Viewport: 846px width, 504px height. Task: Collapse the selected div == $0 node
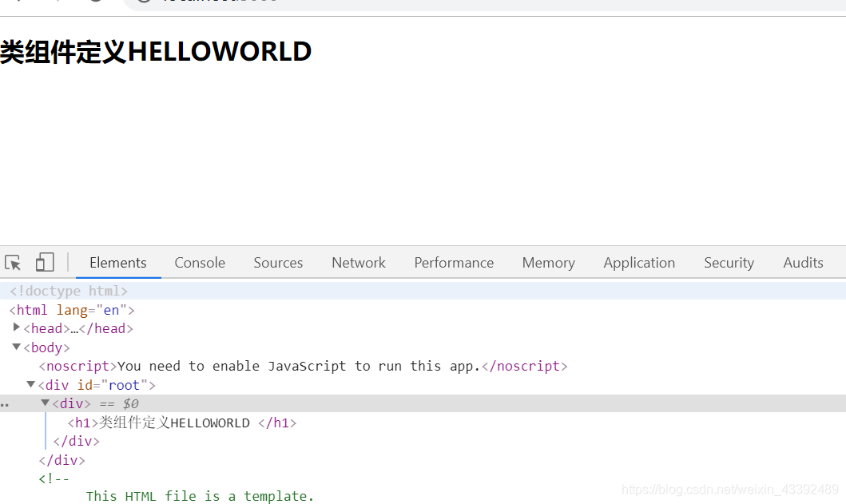click(x=46, y=403)
